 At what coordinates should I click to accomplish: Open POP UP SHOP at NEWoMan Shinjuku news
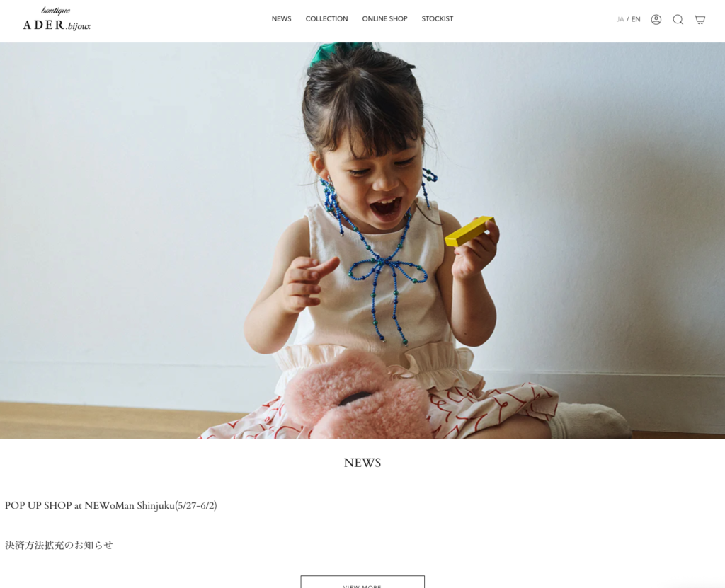coord(110,505)
